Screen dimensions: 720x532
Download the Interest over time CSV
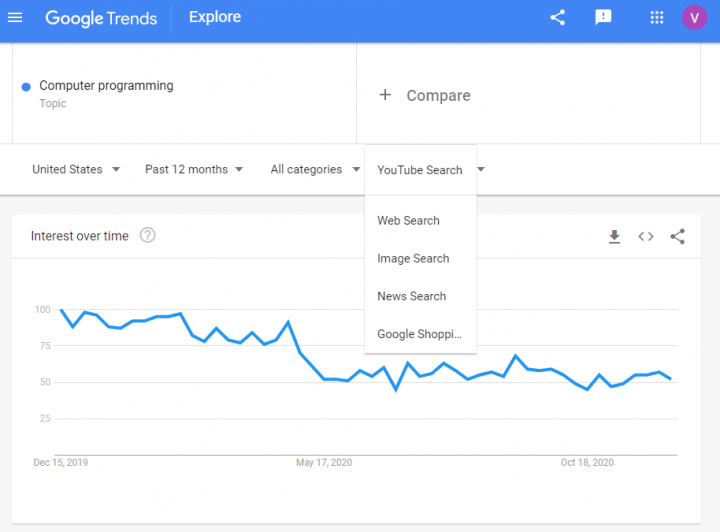[614, 236]
